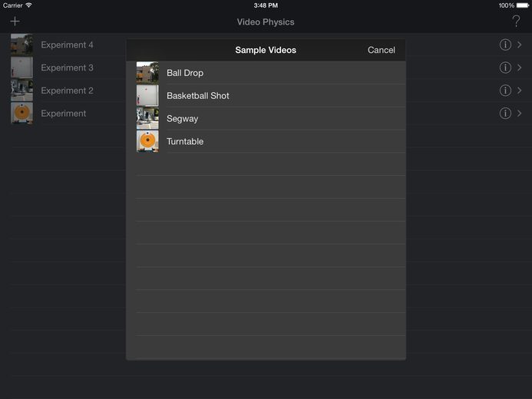The height and width of the screenshot is (399, 532).
Task: Tap the Video Physics title
Action: (266, 22)
